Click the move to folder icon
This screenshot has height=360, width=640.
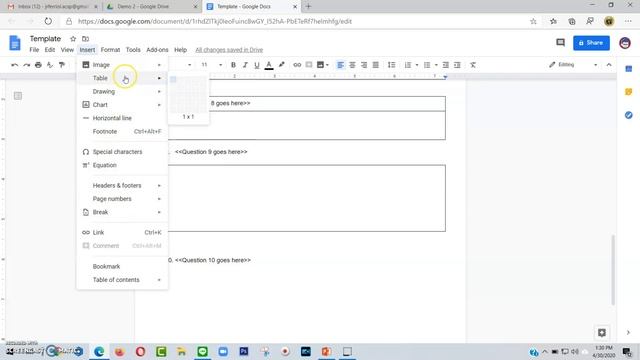coord(85,39)
